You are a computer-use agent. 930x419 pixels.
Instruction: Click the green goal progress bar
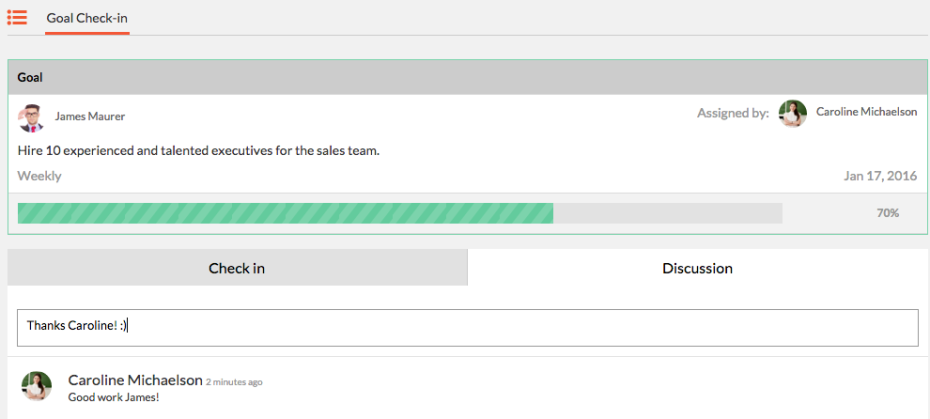[400, 213]
